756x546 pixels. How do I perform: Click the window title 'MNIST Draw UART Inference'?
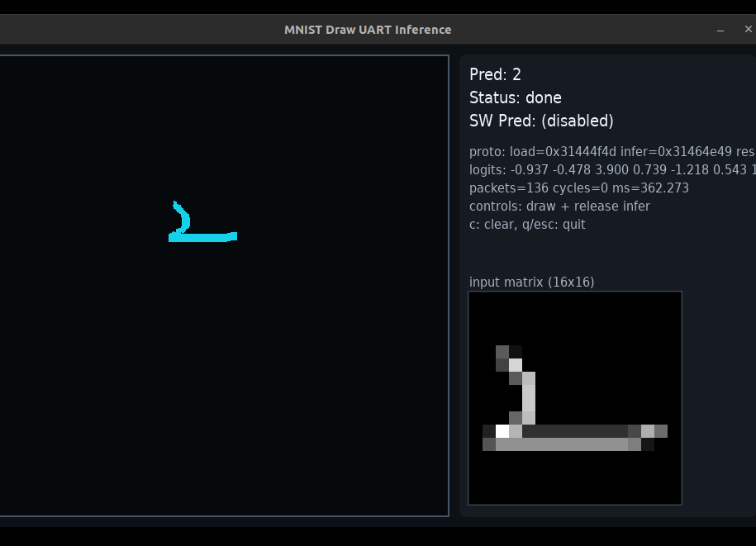(368, 30)
